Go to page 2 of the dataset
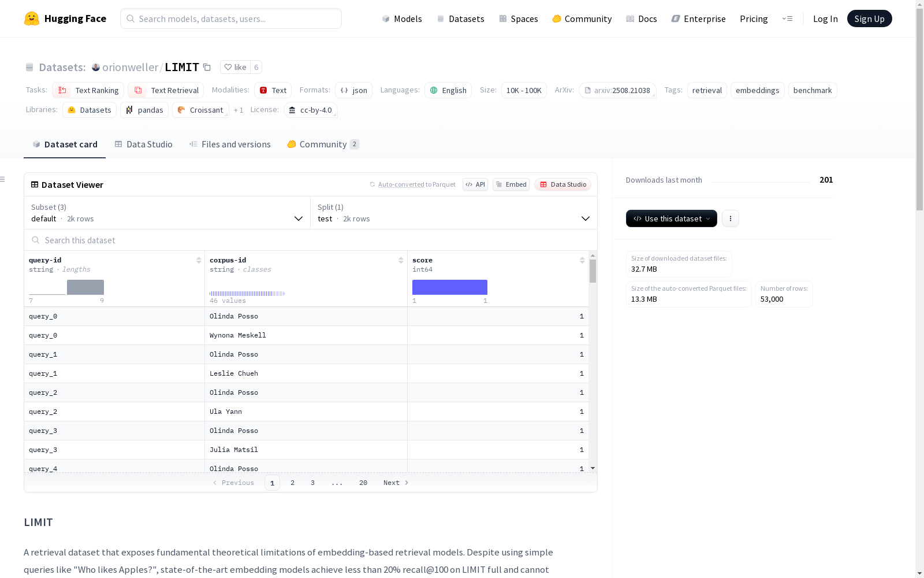The height and width of the screenshot is (578, 924). pyautogui.click(x=293, y=483)
